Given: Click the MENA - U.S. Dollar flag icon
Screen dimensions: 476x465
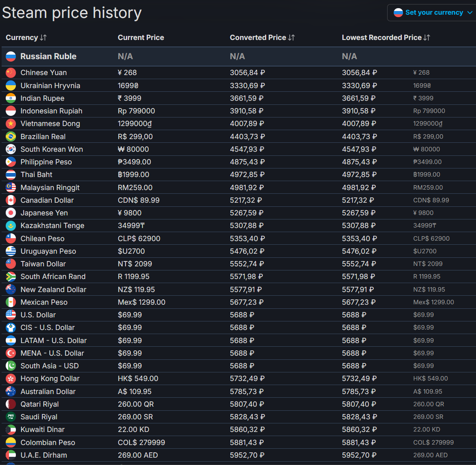Looking at the screenshot, I should coord(11,353).
